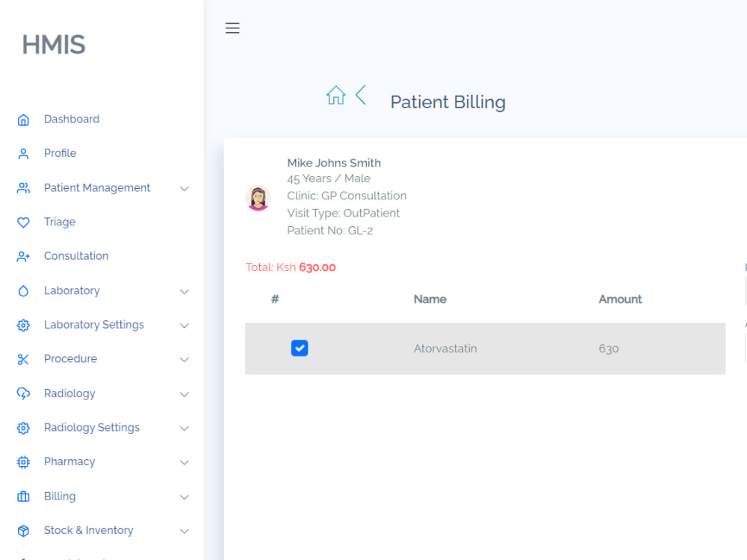Expand Patient Management chevron
The width and height of the screenshot is (747, 560).
pos(185,189)
